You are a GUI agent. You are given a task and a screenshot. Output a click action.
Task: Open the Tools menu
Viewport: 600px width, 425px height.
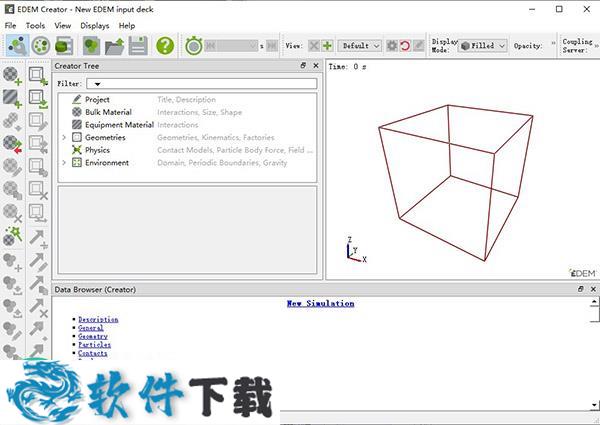35,25
